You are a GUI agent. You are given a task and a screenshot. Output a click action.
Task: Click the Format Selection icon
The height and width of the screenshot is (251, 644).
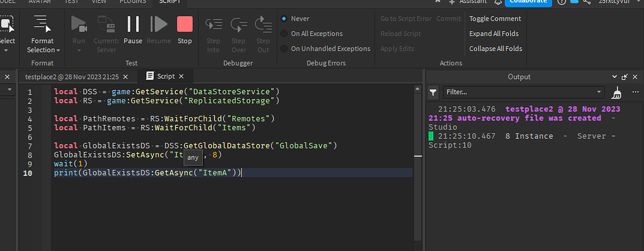point(42,24)
